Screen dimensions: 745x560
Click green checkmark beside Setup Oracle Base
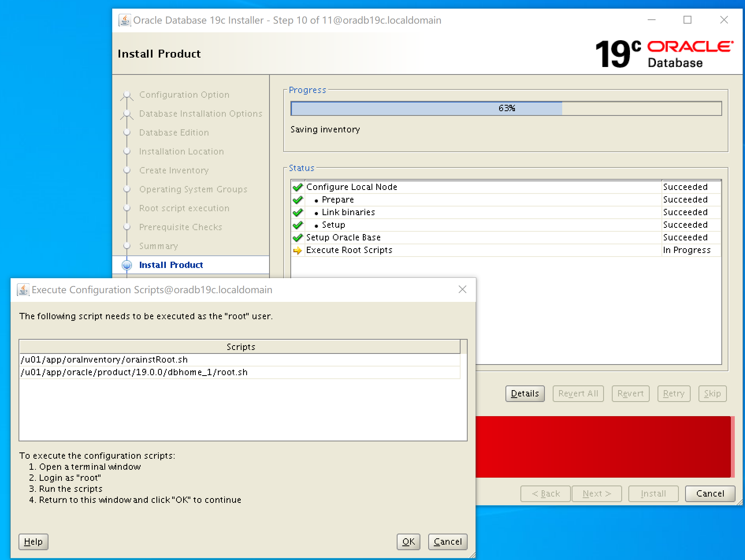(298, 238)
